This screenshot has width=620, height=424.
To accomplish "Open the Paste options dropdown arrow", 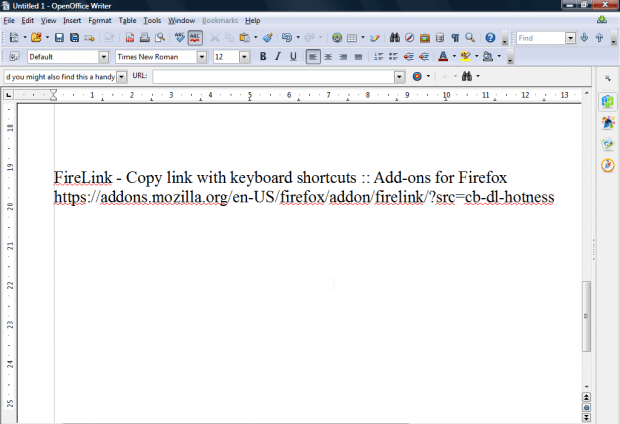I will tap(255, 38).
